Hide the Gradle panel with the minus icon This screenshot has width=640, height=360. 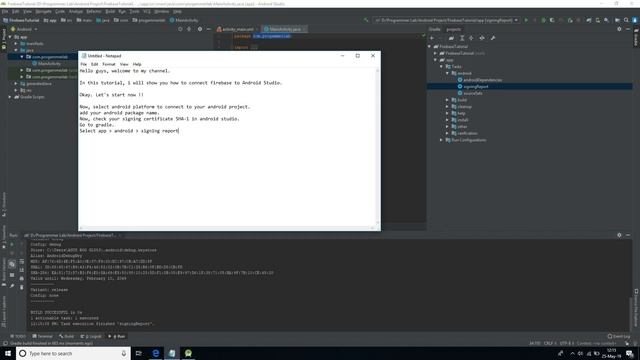(x=628, y=29)
